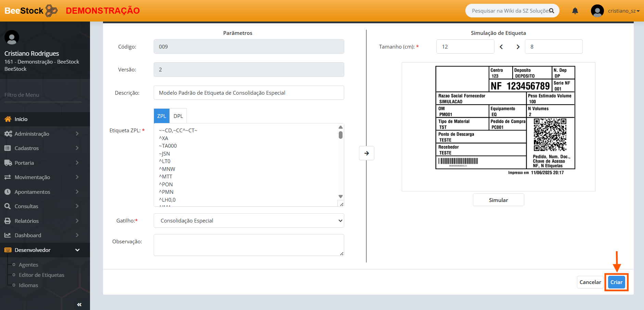
Task: Click the left chevron next to Tamanho
Action: click(501, 47)
